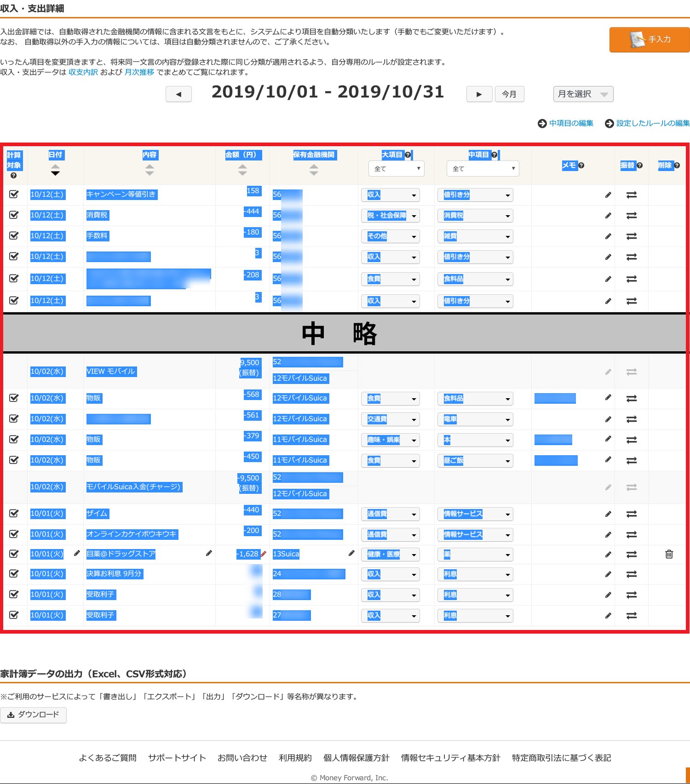Click transfer arrows for 手数料 row
The width and height of the screenshot is (690, 784).
click(632, 236)
